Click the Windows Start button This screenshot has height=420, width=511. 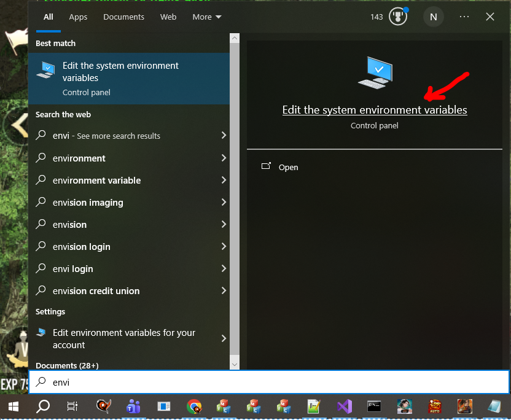pos(13,406)
